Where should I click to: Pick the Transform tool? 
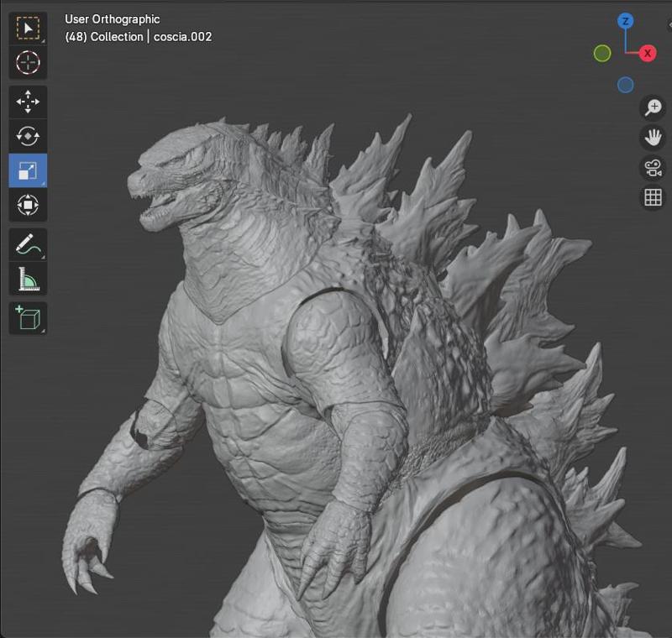pos(28,205)
